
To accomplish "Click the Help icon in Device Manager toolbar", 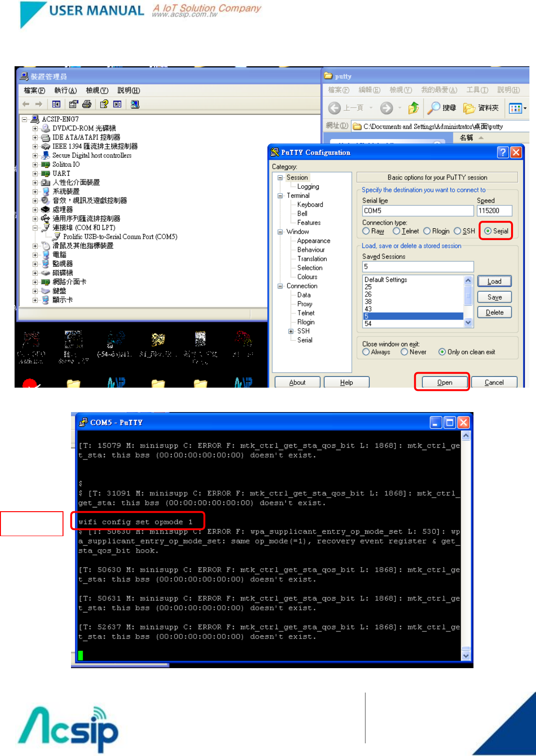I will (104, 104).
